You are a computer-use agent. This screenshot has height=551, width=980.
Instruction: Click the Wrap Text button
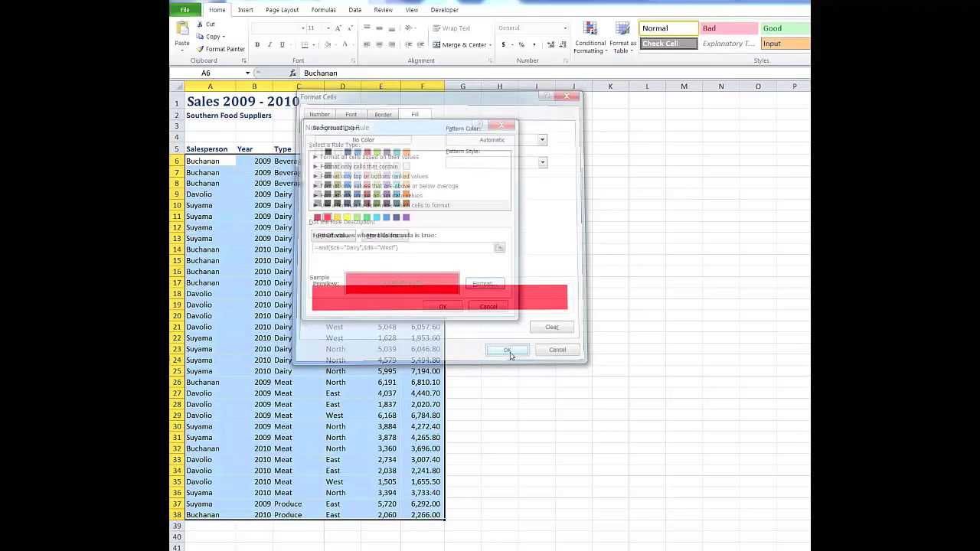coord(452,28)
